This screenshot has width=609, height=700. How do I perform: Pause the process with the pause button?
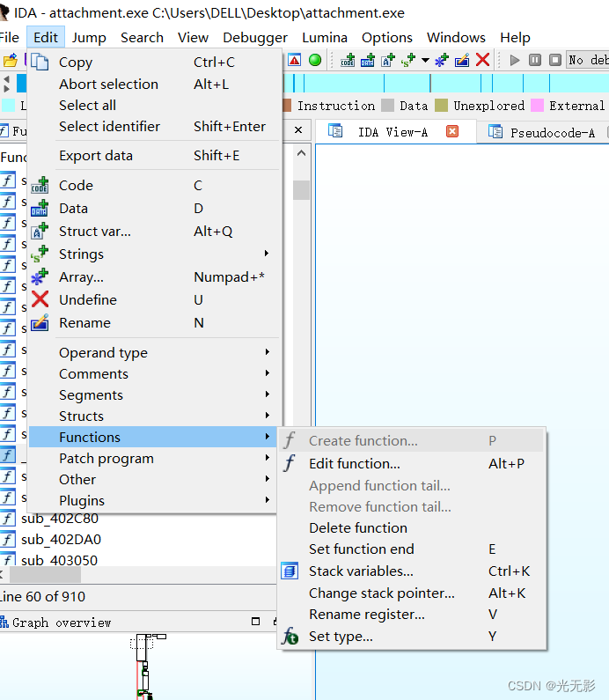[x=534, y=60]
